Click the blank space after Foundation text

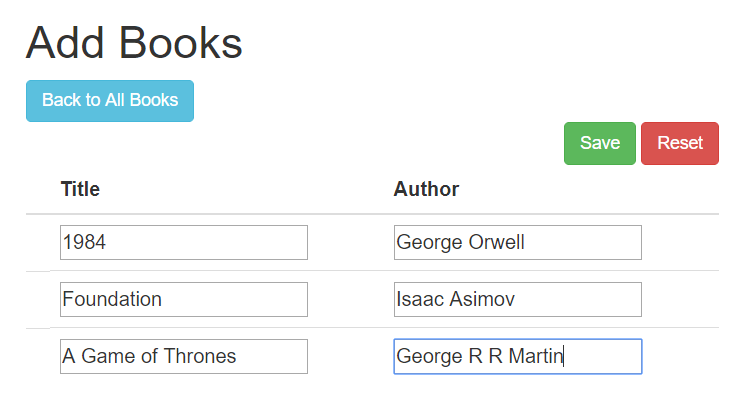[234, 299]
